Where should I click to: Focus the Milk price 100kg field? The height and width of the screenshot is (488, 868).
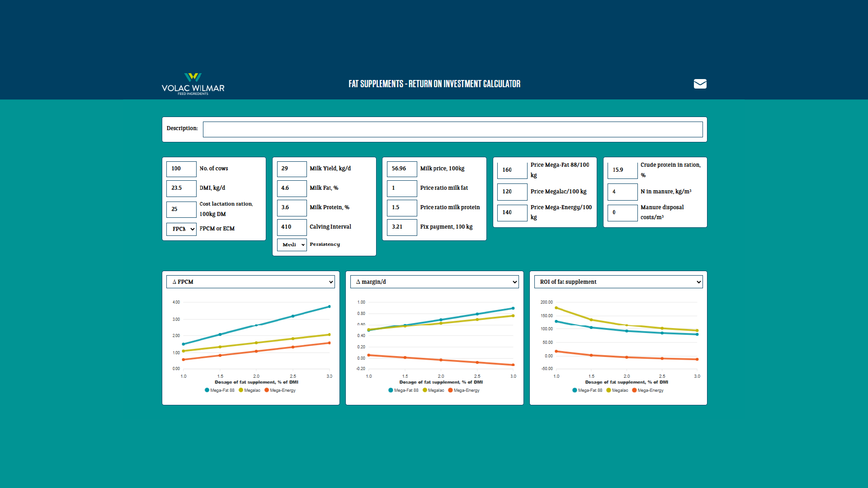coord(401,169)
